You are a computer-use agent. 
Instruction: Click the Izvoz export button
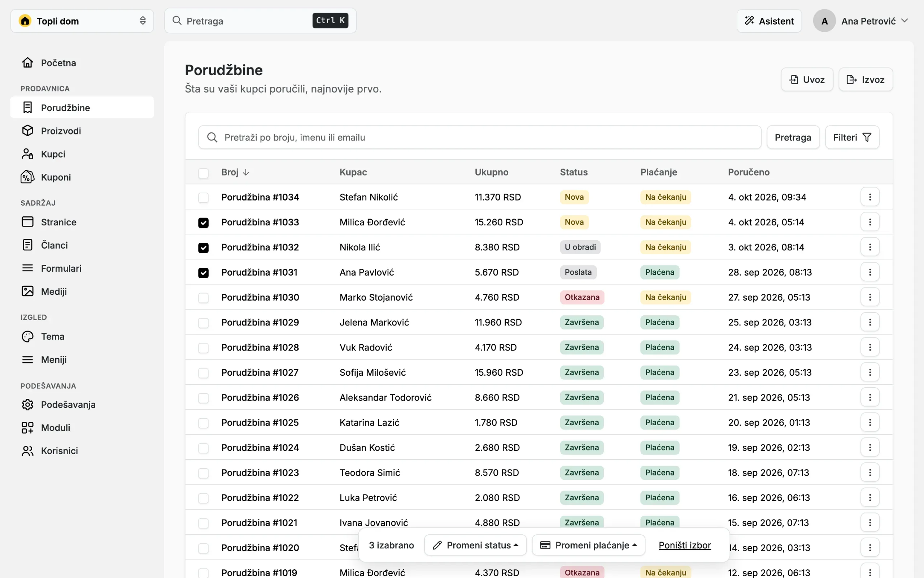point(866,79)
